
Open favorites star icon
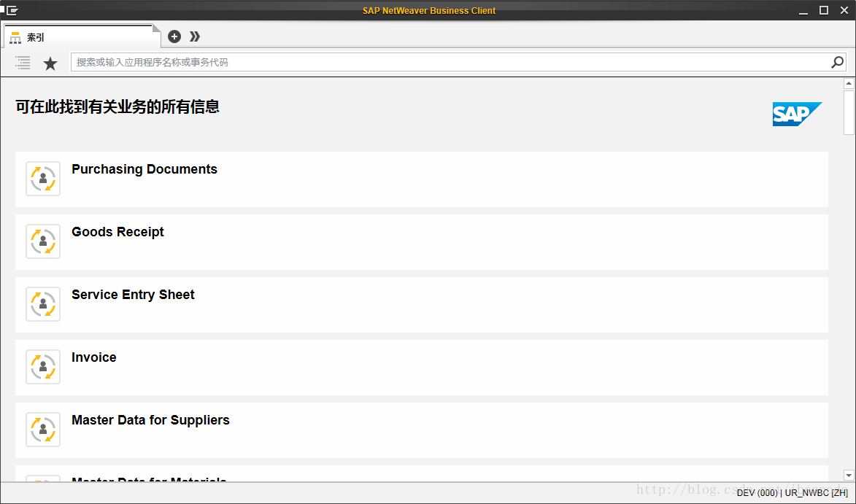(x=50, y=63)
